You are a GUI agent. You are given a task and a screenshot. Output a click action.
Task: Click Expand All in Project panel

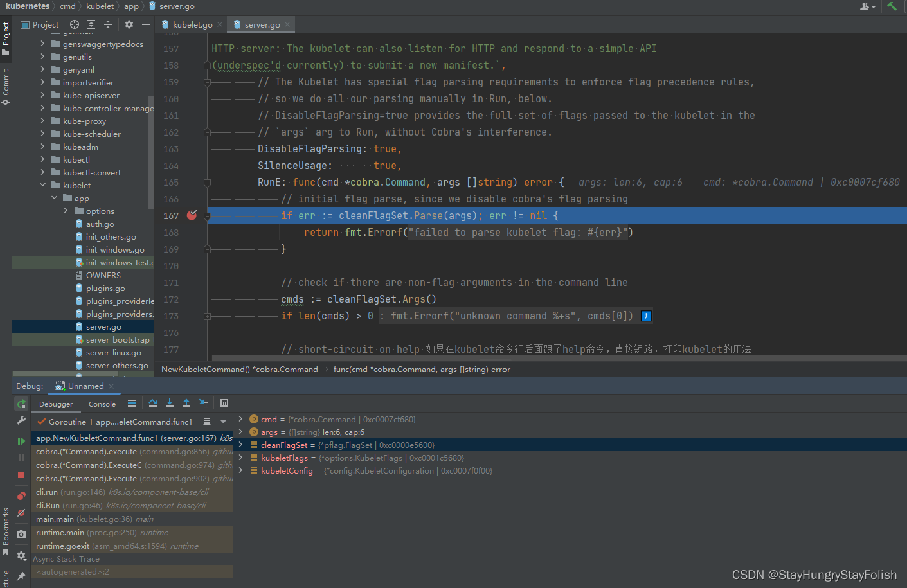91,24
